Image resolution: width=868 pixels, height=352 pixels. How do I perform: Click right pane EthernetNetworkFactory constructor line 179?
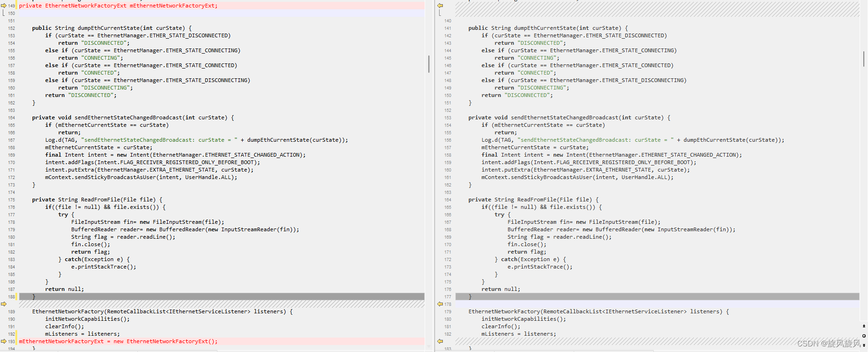(x=599, y=311)
